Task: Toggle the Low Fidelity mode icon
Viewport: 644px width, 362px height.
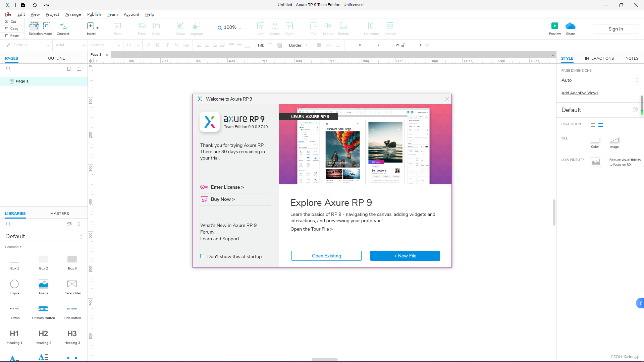Action: [x=595, y=162]
